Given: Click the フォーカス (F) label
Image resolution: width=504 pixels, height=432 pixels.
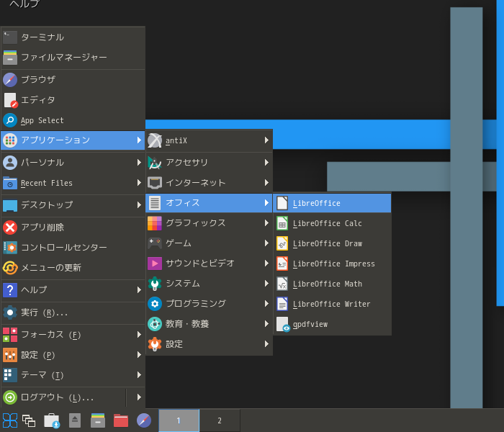Looking at the screenshot, I should click(x=51, y=335).
